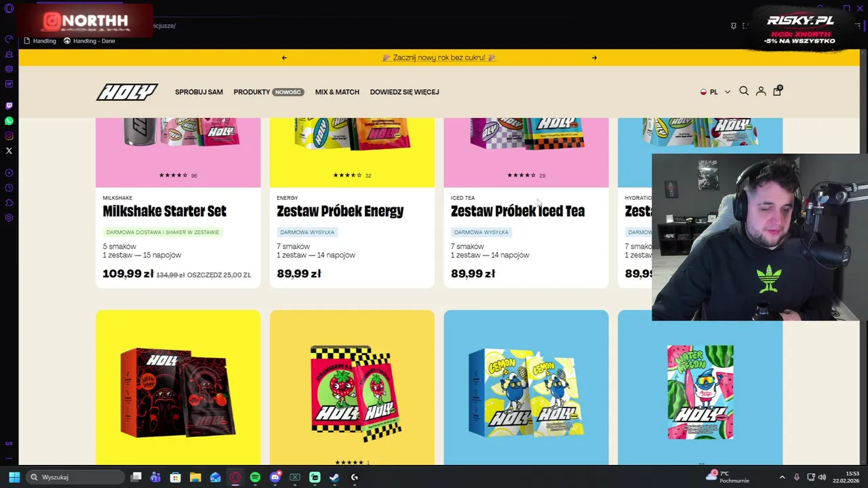Click Energy set star rating '32'

(352, 176)
